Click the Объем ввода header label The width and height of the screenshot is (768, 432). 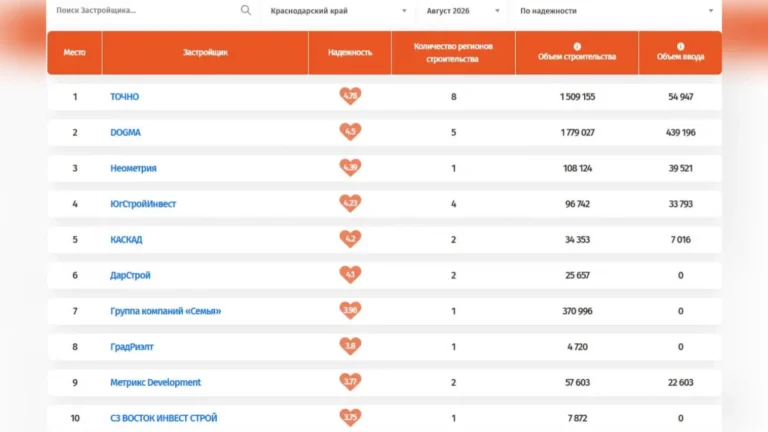680,57
